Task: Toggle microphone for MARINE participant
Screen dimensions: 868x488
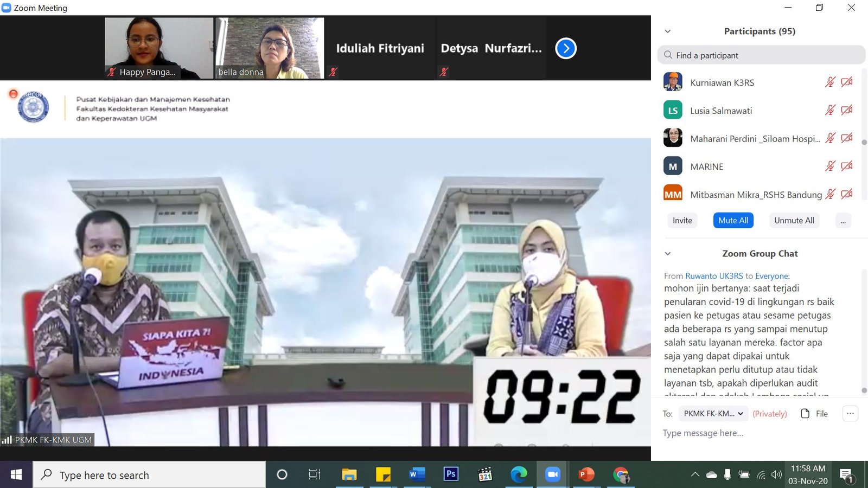Action: tap(830, 166)
